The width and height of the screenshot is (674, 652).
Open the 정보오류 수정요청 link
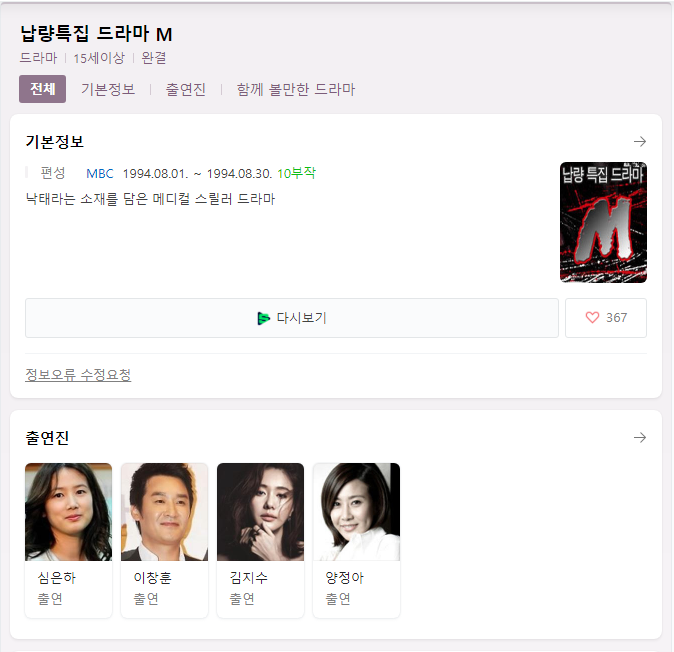[x=78, y=375]
